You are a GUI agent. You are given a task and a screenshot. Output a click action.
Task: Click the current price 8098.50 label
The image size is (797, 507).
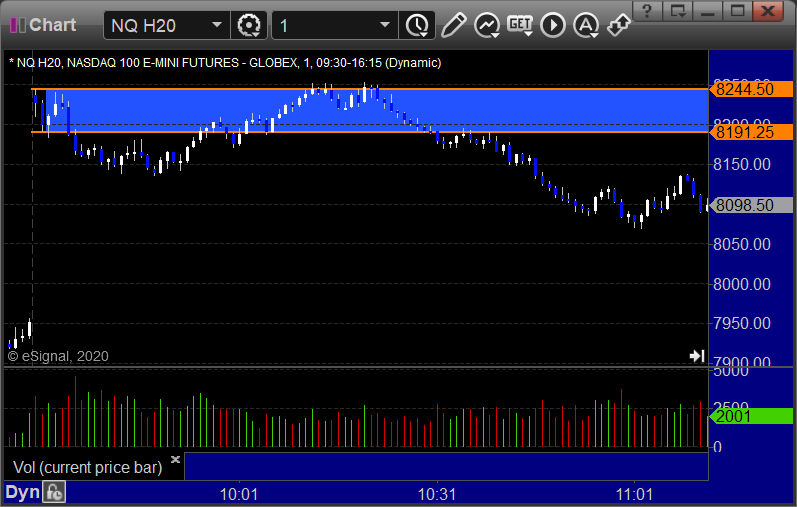(x=751, y=205)
